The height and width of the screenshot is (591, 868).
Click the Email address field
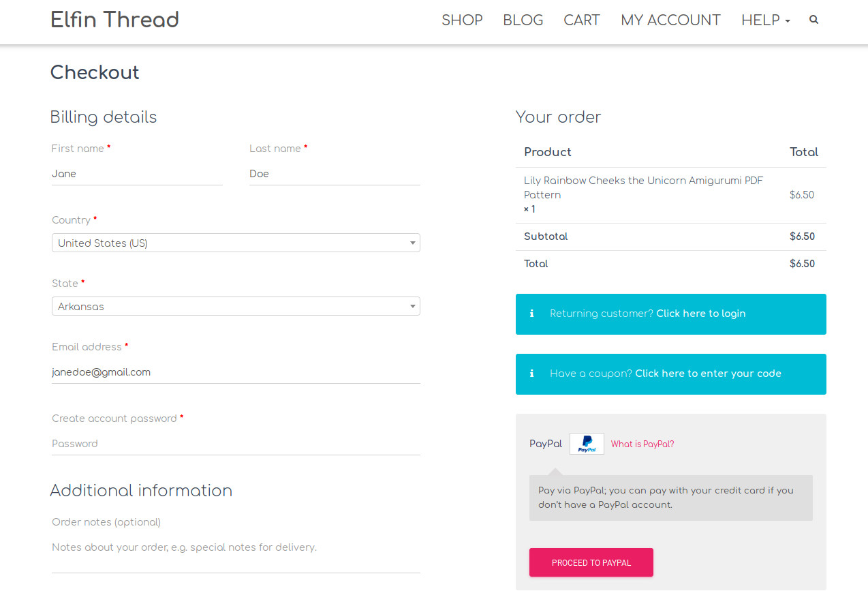(x=236, y=372)
